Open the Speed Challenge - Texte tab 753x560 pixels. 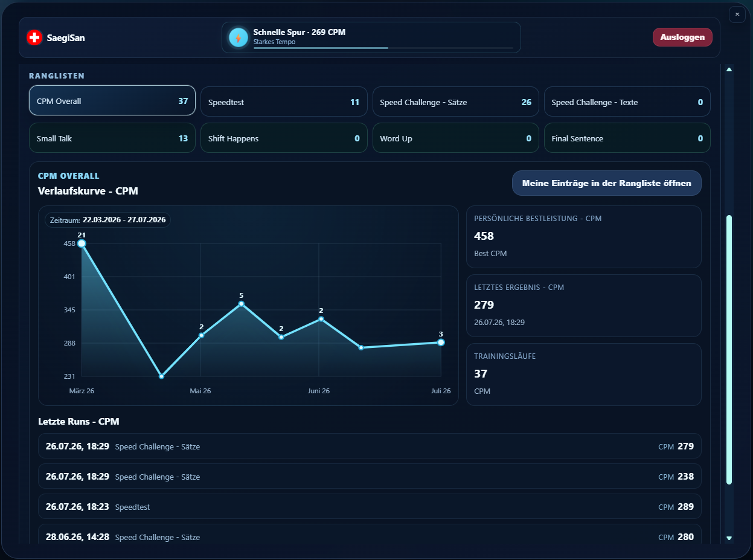627,102
